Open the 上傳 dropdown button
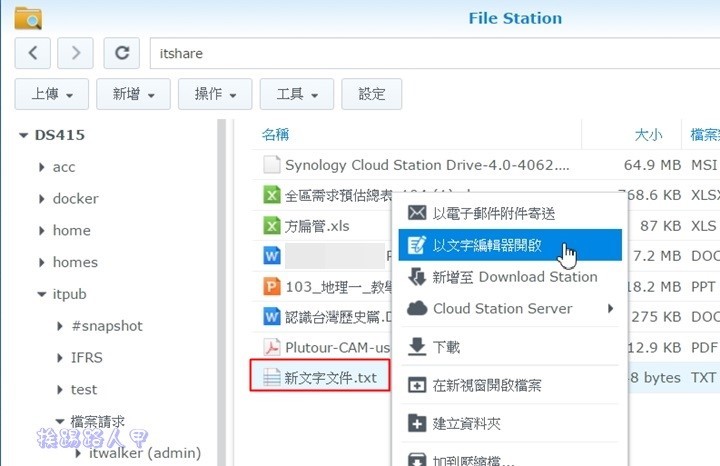This screenshot has height=466, width=720. [52, 94]
